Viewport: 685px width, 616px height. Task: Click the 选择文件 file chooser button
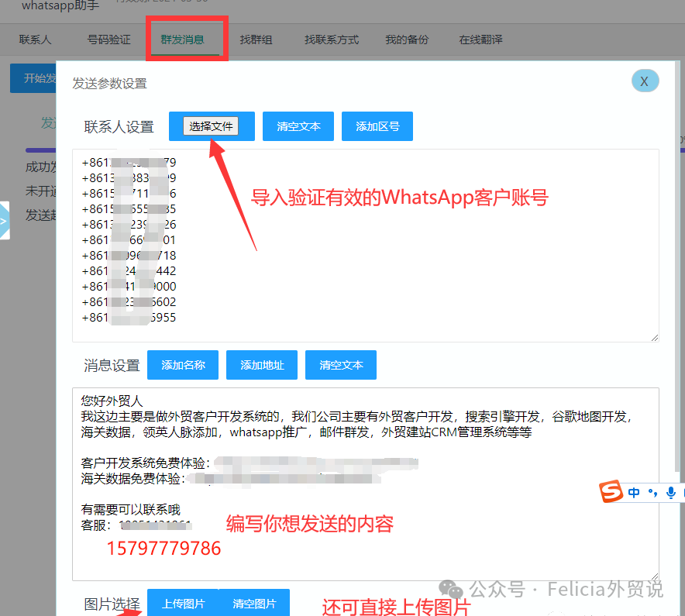click(211, 126)
